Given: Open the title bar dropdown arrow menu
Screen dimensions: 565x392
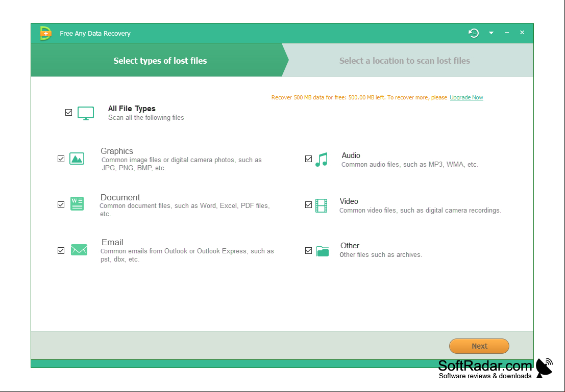Looking at the screenshot, I should click(x=491, y=33).
